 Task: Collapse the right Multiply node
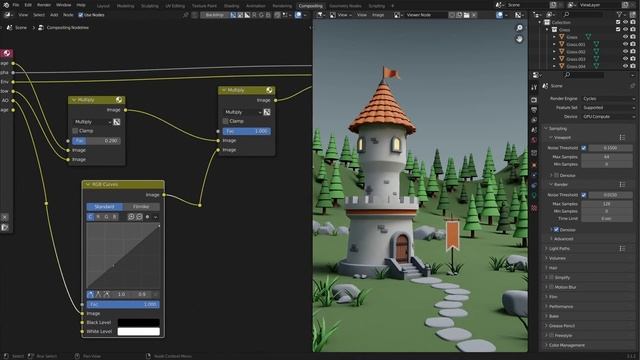coord(224,90)
